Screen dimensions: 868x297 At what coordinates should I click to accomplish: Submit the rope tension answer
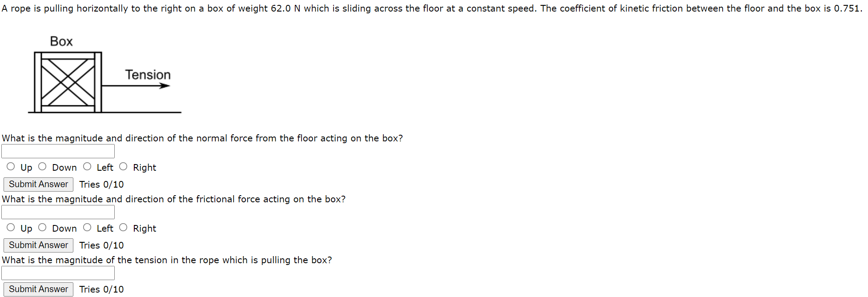38,289
